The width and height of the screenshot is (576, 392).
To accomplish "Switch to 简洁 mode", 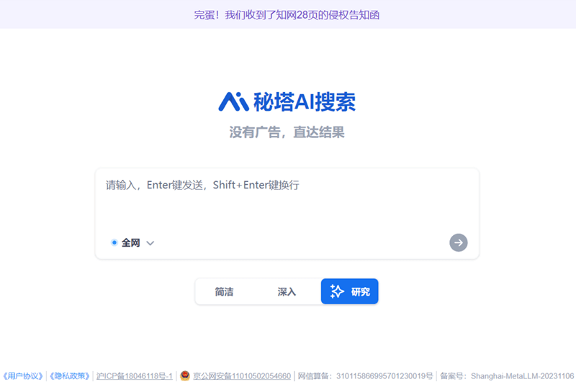I will point(224,291).
